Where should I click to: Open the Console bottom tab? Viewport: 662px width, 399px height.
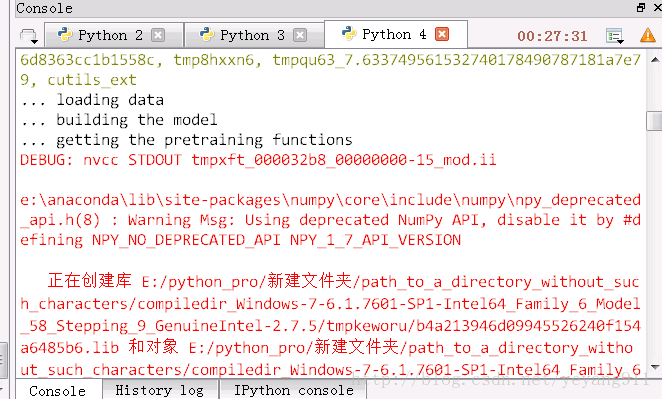coord(57,391)
